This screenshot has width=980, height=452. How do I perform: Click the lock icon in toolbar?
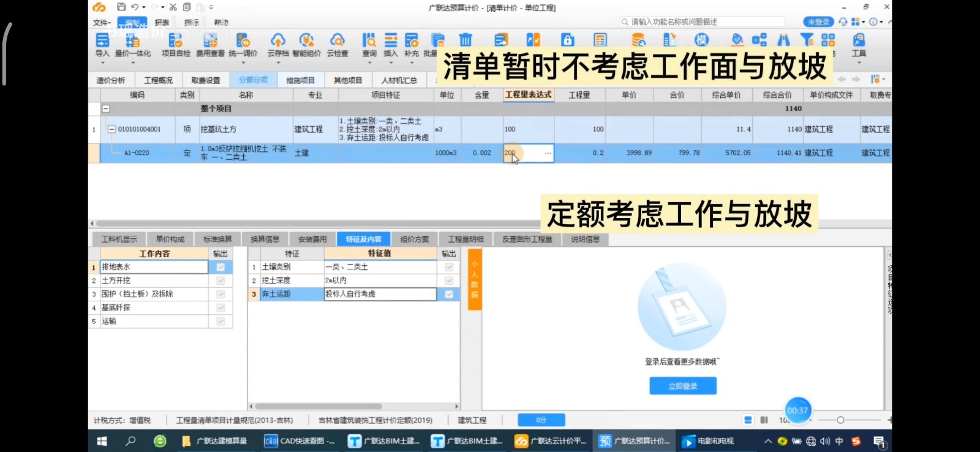pyautogui.click(x=568, y=40)
